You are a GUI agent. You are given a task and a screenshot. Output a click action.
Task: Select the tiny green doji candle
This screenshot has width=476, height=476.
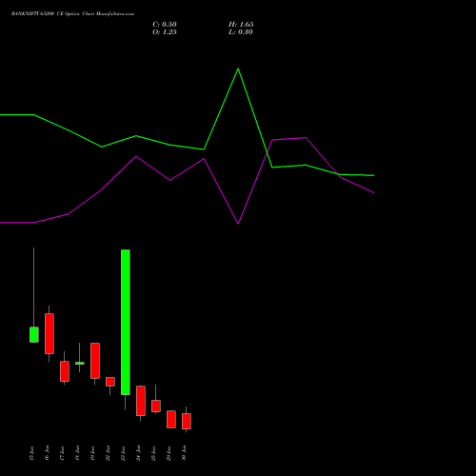click(80, 363)
